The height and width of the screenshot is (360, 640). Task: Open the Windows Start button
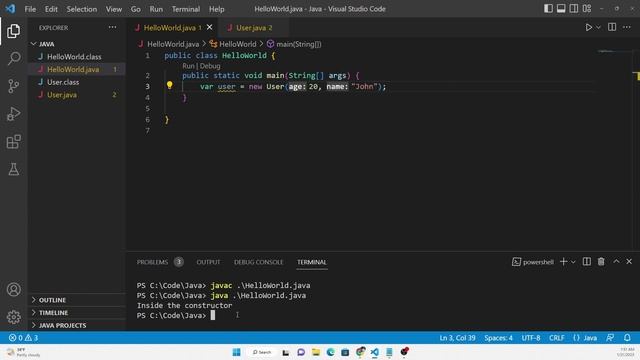coord(236,352)
